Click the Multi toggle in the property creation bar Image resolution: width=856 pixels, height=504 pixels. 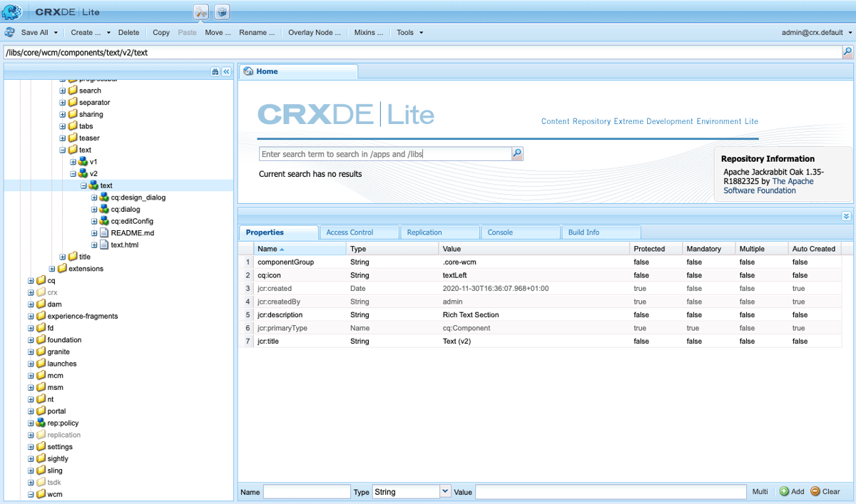[760, 491]
